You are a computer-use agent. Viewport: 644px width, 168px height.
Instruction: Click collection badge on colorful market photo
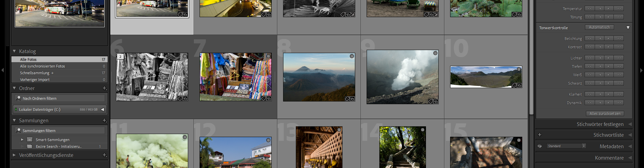point(269,98)
